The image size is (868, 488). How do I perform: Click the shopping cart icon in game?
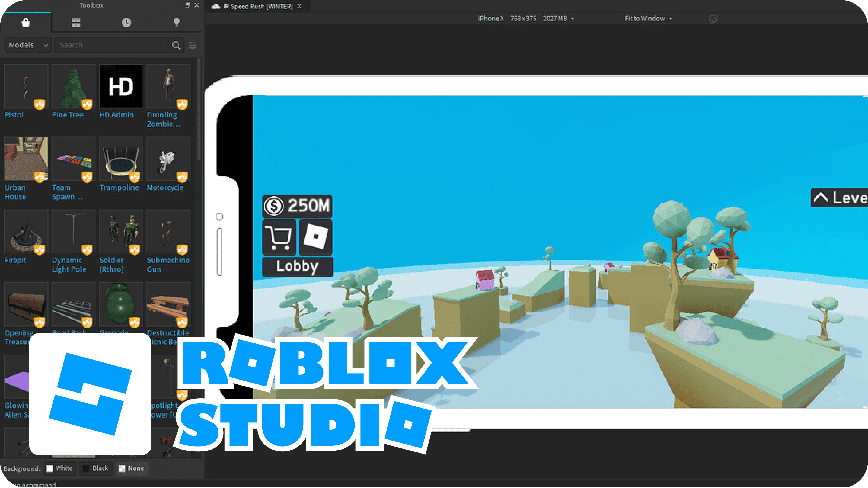tap(279, 237)
